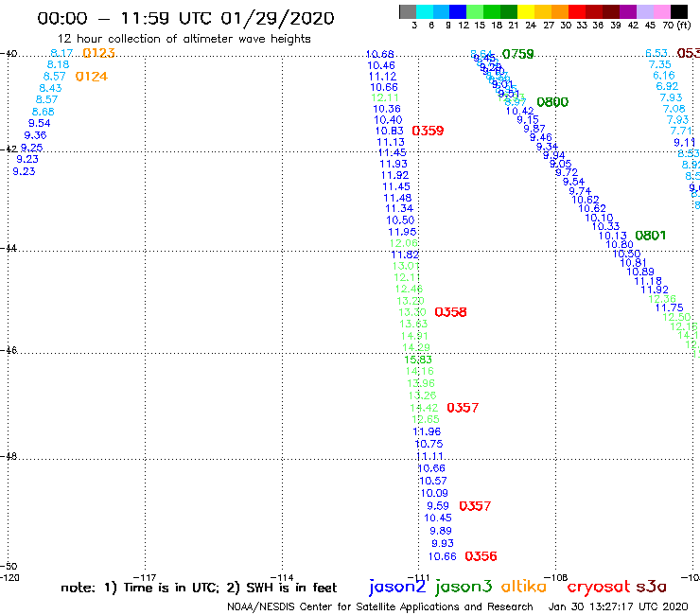Screen dimensions: 700x615
Task: Click the wave height value 14.29
Action: (416, 347)
